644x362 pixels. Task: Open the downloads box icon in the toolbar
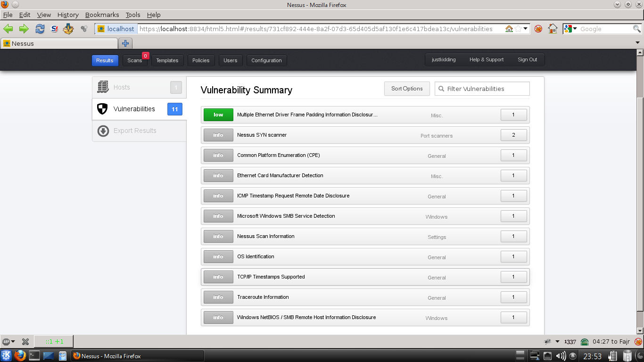(x=69, y=29)
